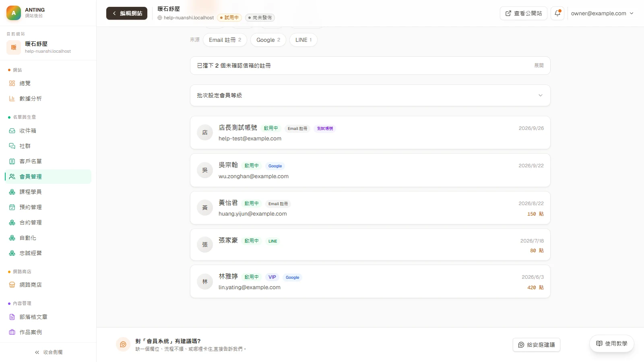Toggle the LINE source filter chip
The height and width of the screenshot is (362, 644).
point(303,40)
